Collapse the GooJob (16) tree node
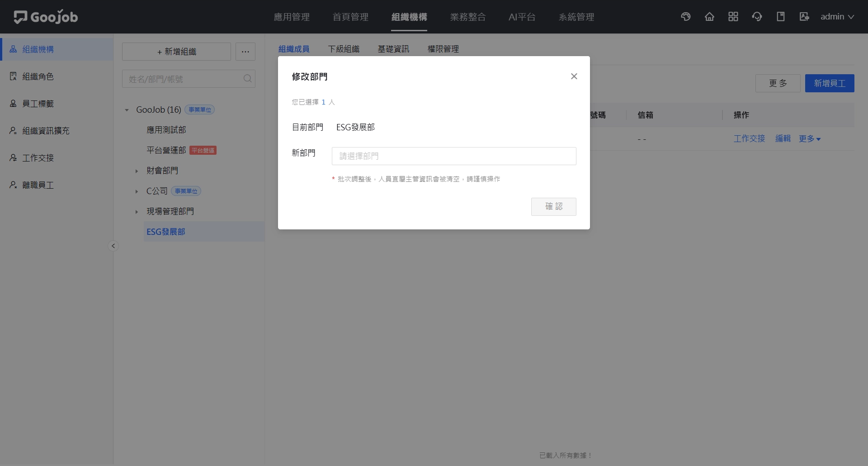Screen dimensions: 868x466 pyautogui.click(x=127, y=110)
